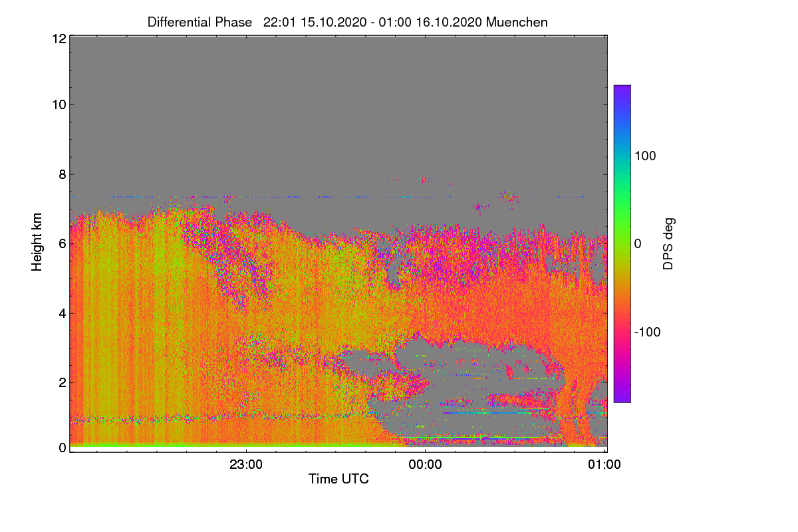Click the purple top of the colorbar

point(622,93)
